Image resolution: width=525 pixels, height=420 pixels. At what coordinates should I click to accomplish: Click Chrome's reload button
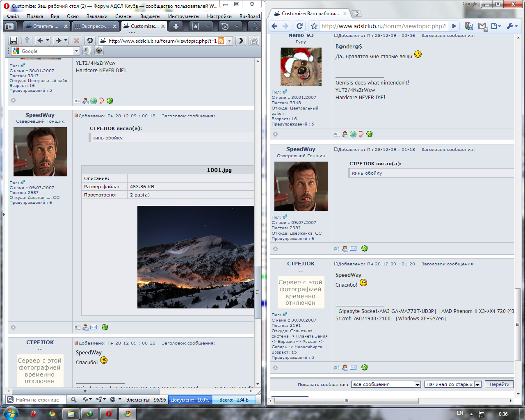pos(300,26)
